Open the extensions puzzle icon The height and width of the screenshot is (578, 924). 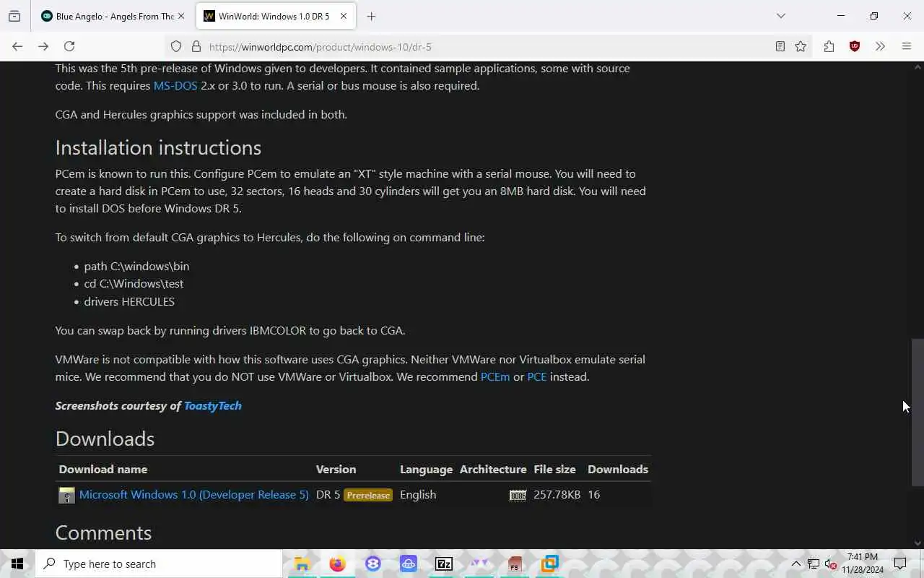pos(829,46)
